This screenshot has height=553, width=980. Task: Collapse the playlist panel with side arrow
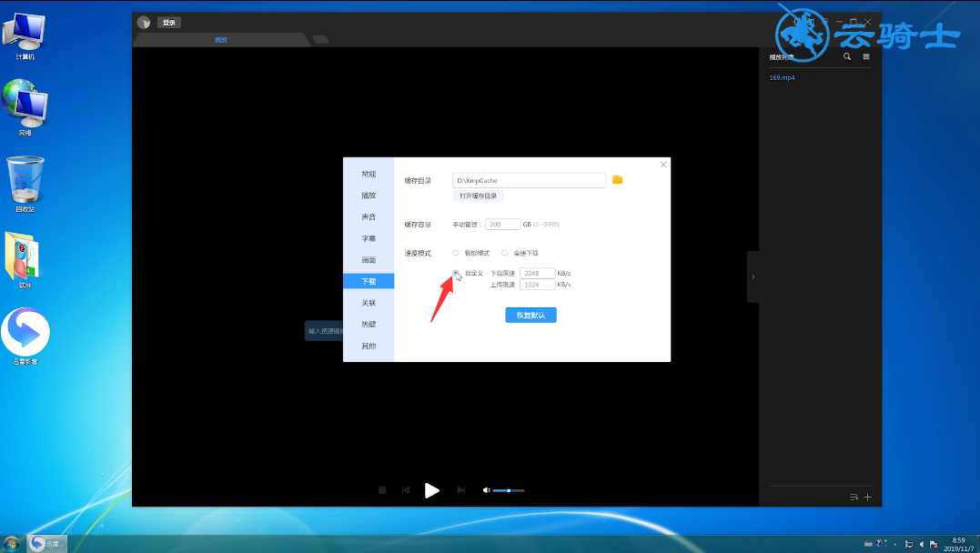pos(753,276)
